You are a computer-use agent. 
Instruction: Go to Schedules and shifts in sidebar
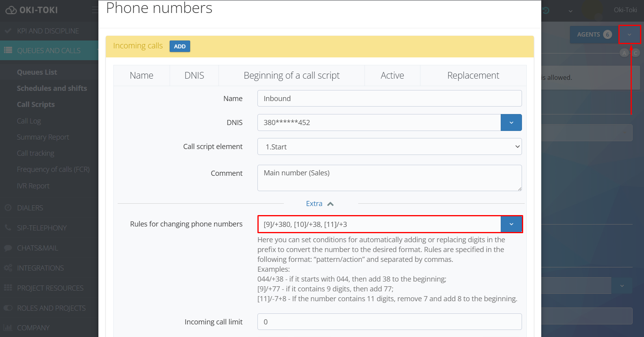[52, 88]
